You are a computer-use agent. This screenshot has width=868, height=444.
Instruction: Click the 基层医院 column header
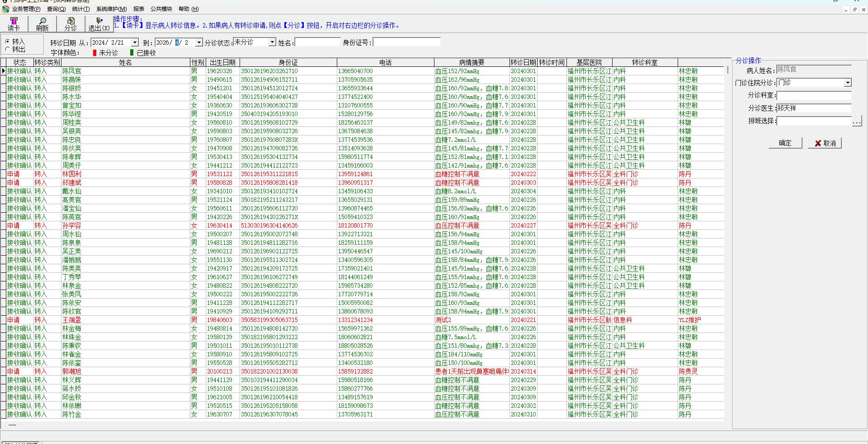point(590,62)
